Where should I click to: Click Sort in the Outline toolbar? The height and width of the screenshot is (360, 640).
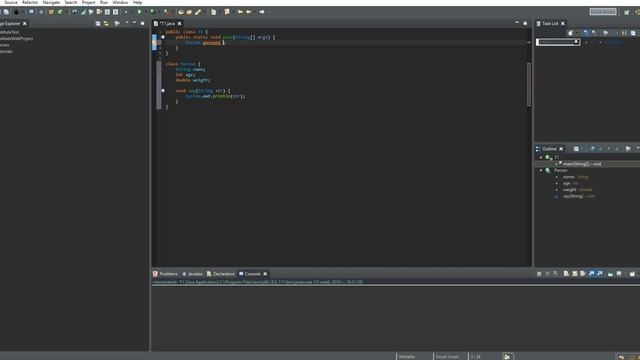point(584,149)
